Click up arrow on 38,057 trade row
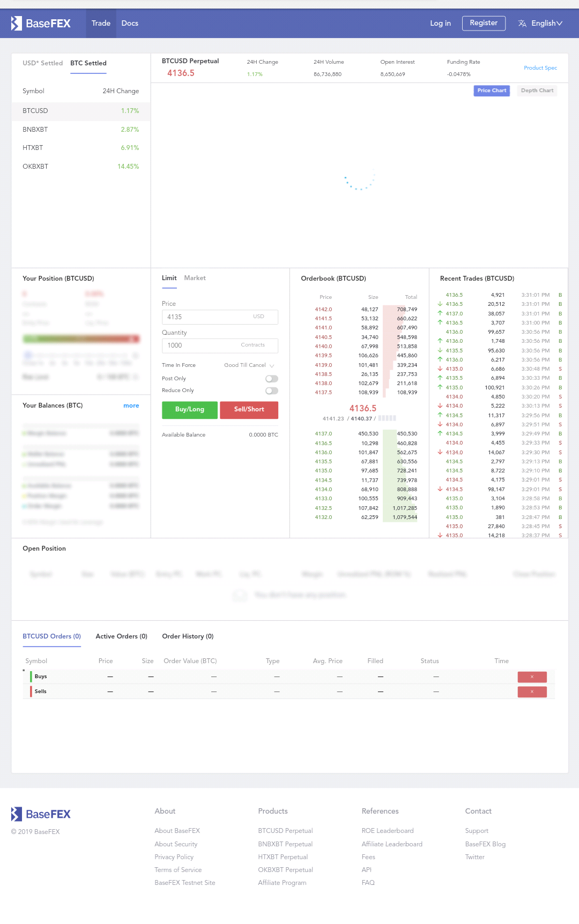 (x=440, y=313)
